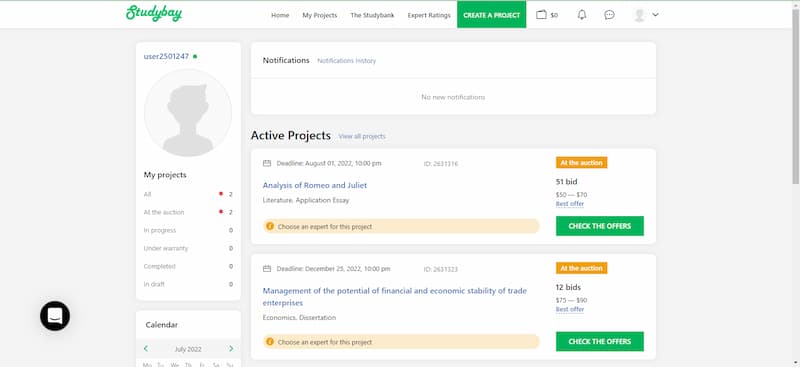The width and height of the screenshot is (800, 367).
Task: Click Best offer under 51 bid
Action: [570, 204]
